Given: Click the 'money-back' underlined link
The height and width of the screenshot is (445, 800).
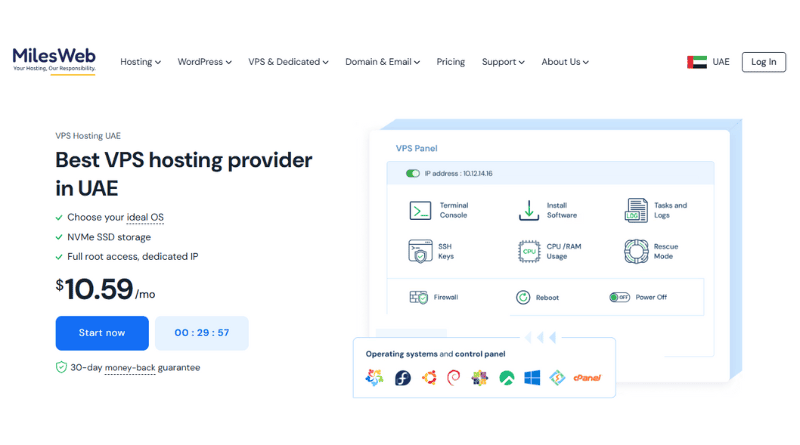Looking at the screenshot, I should point(130,367).
